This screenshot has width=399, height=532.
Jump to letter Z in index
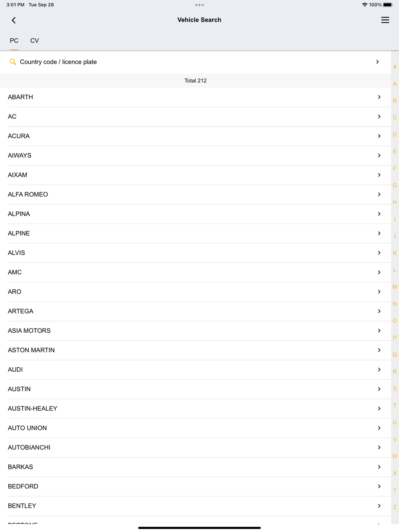(x=395, y=507)
